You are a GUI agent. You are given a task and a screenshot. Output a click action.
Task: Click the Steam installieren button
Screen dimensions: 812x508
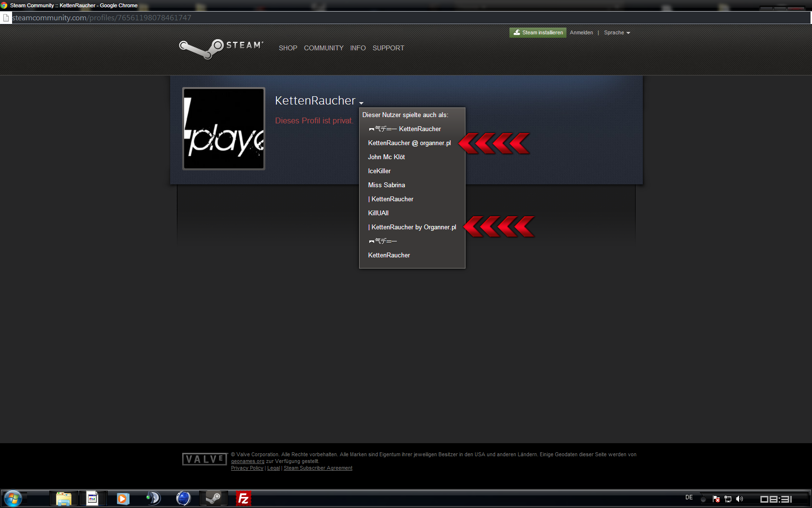(537, 32)
